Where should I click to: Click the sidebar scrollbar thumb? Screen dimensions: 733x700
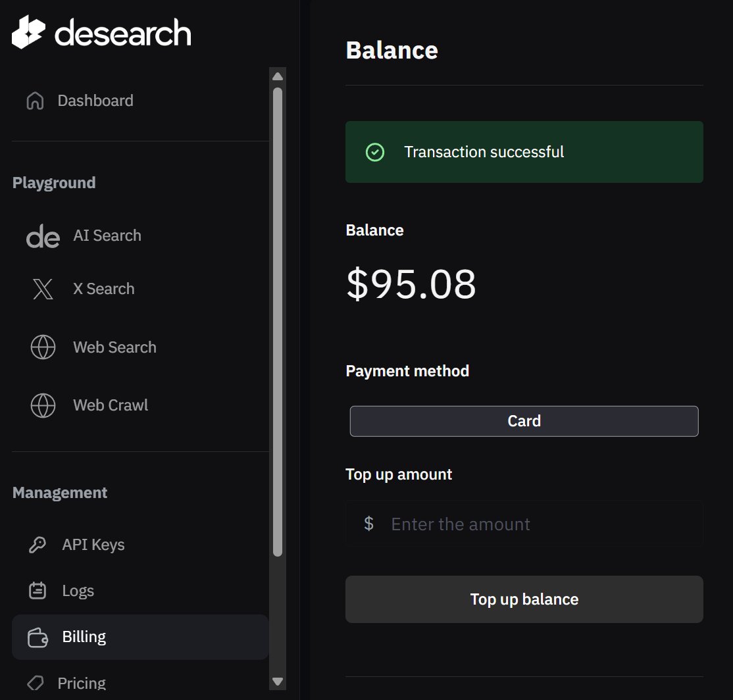click(278, 322)
